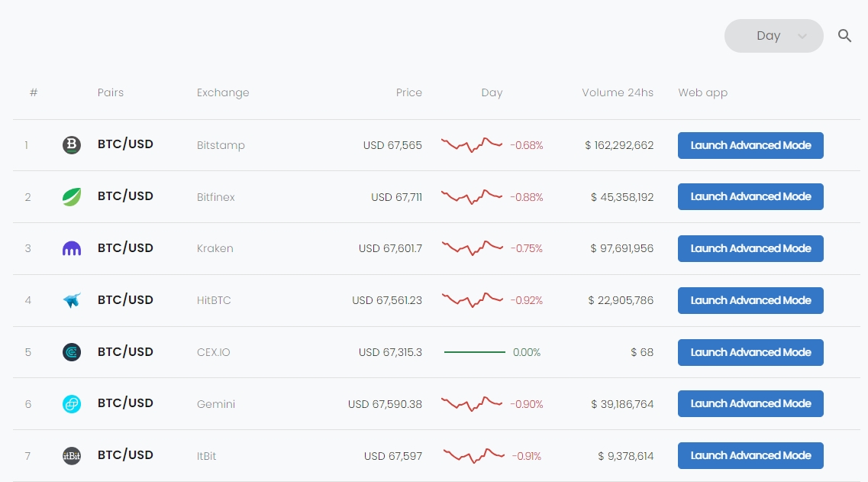Click the HitBTC day sparkline chart
Image resolution: width=868 pixels, height=482 pixels.
coord(472,299)
